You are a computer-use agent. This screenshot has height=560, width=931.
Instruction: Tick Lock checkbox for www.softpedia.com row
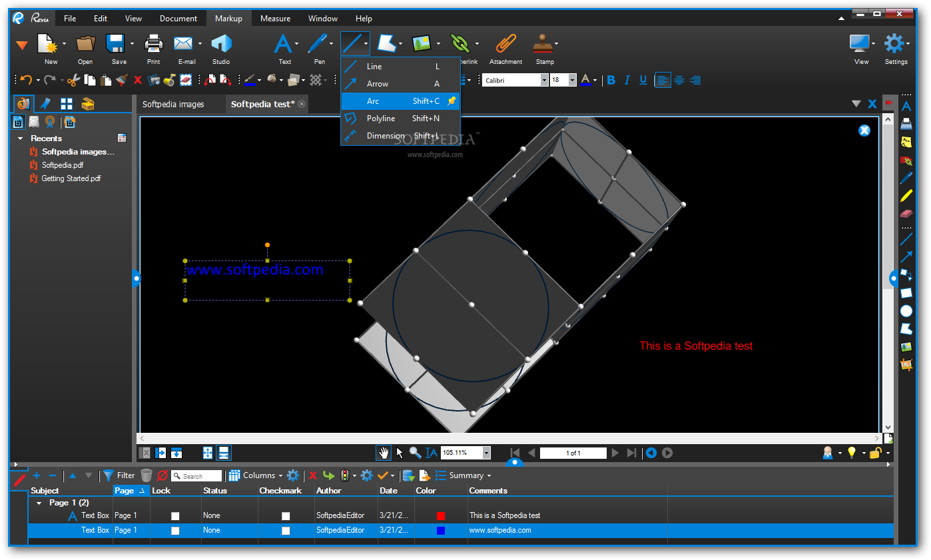pos(175,531)
